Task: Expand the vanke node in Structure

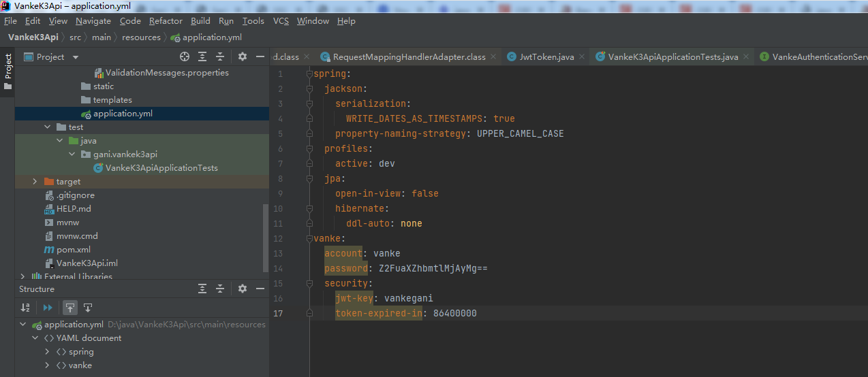Action: point(48,365)
